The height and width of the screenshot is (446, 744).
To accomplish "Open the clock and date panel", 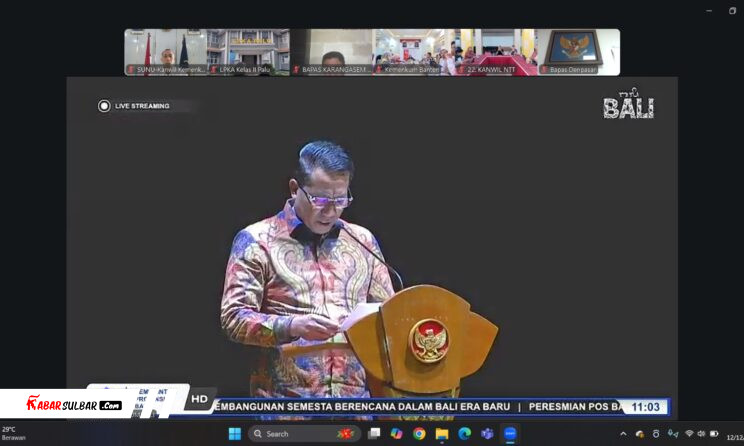I will click(735, 434).
